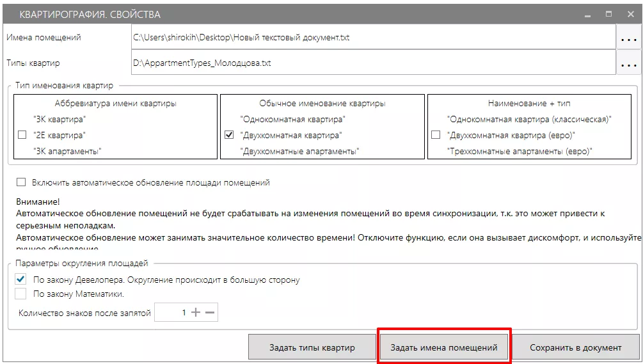643x364 pixels.
Task: Click the Имена помещений file path field
Action: coord(372,38)
